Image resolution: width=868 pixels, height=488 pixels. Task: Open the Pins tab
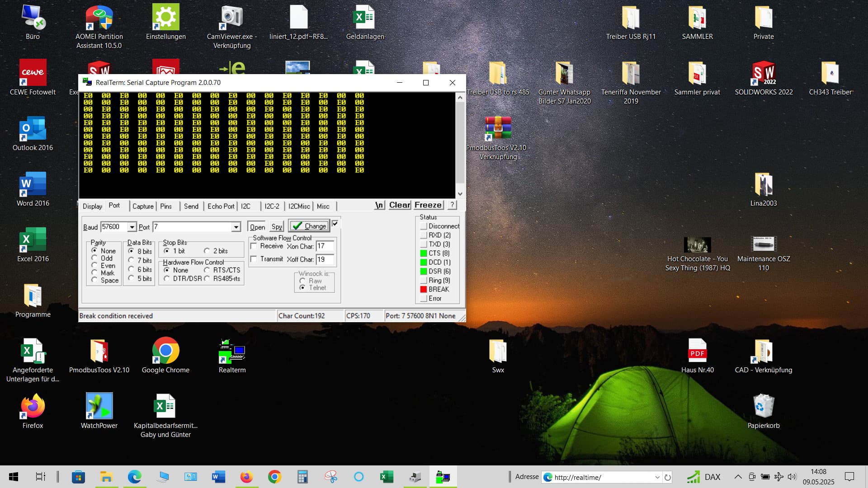point(166,206)
